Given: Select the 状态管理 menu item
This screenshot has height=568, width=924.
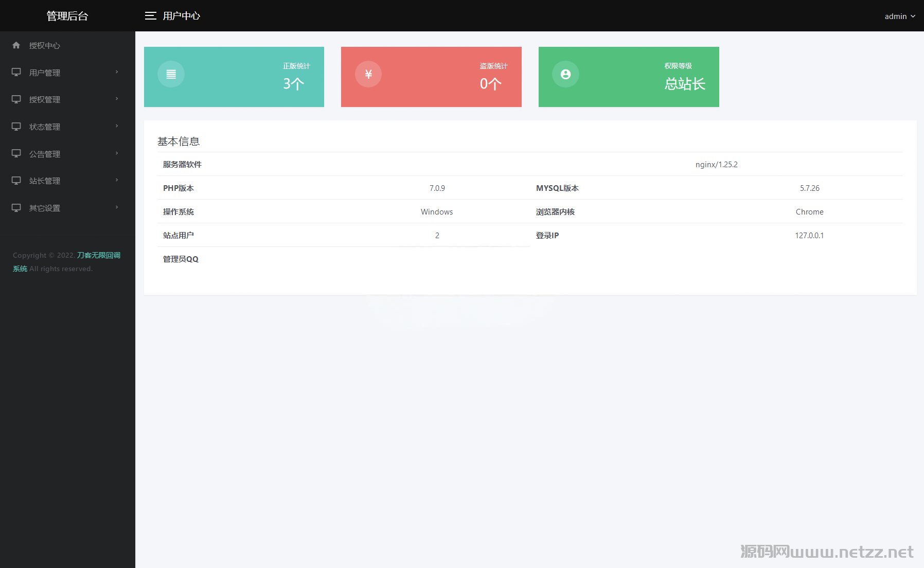Looking at the screenshot, I should pos(67,127).
